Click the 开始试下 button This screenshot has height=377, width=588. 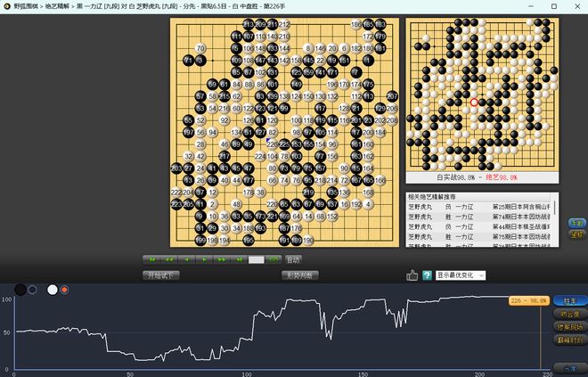coord(162,275)
